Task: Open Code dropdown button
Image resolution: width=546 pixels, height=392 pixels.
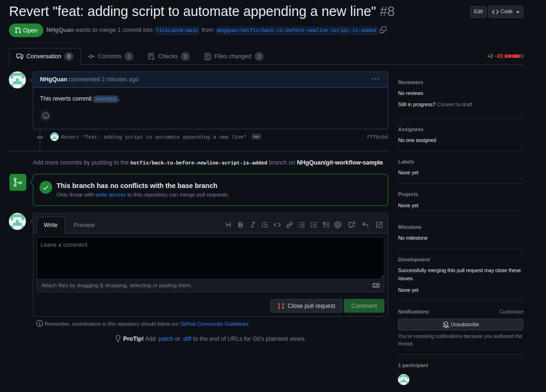Action: coord(506,12)
